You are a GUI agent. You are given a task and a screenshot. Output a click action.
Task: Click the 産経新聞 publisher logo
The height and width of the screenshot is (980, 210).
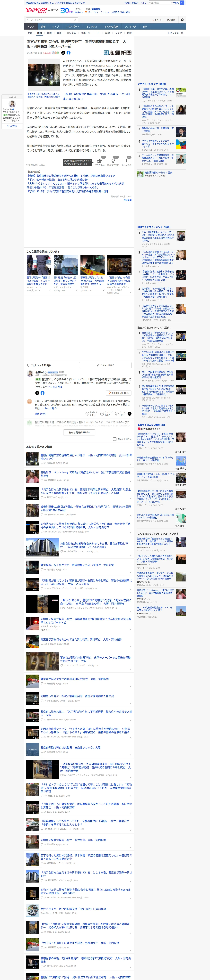coord(117,53)
